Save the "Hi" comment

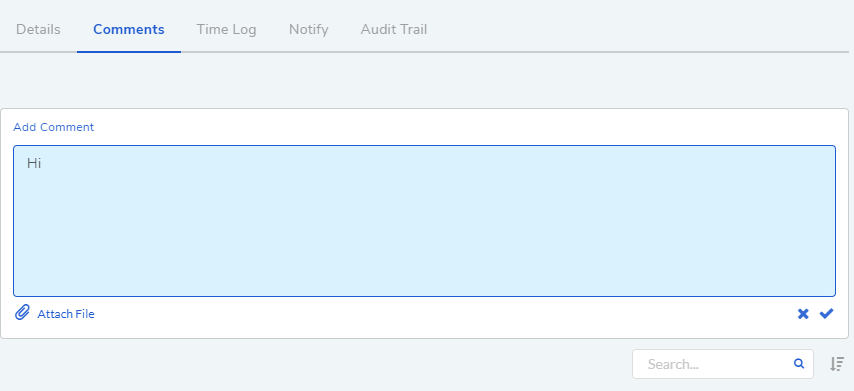tap(826, 313)
